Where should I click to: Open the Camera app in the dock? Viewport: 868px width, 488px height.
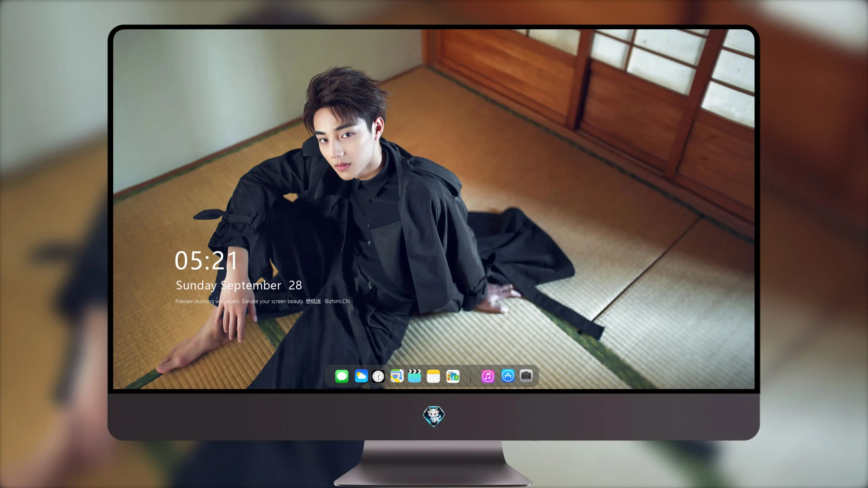526,375
